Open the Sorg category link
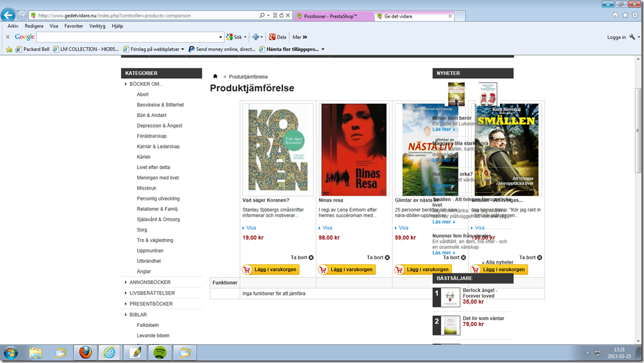644x363 pixels. click(142, 230)
